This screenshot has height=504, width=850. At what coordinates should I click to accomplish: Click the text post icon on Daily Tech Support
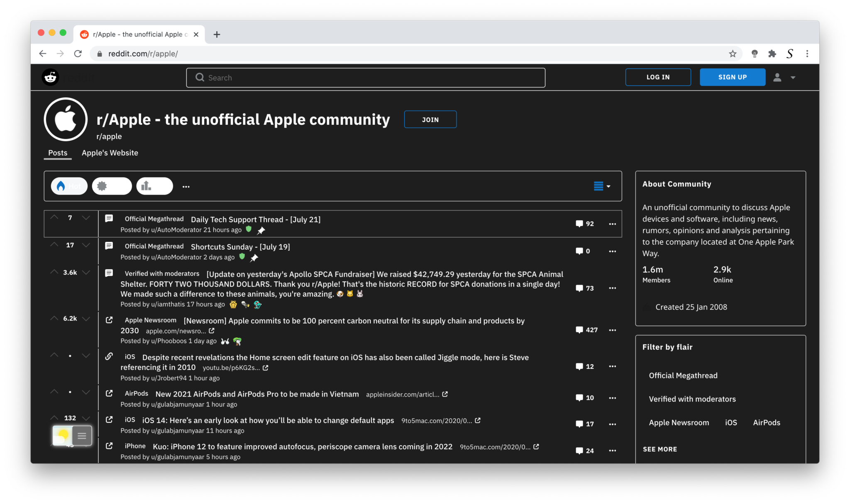tap(109, 218)
